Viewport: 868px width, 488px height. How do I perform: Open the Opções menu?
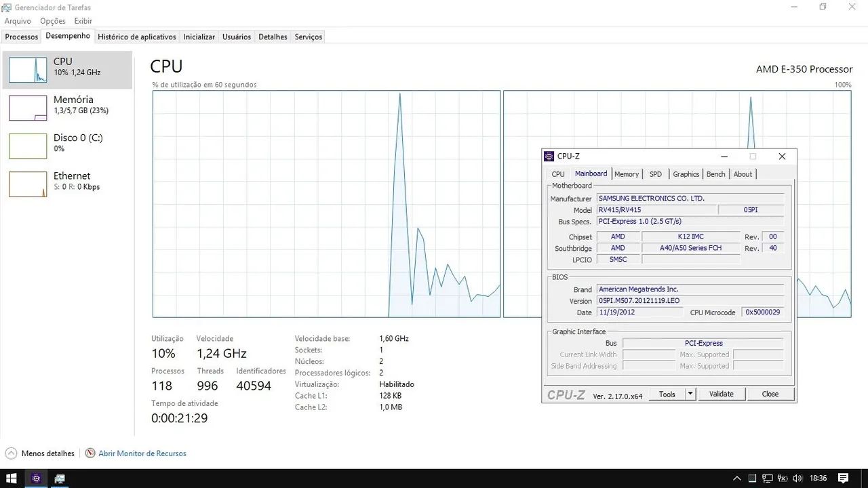coord(53,21)
